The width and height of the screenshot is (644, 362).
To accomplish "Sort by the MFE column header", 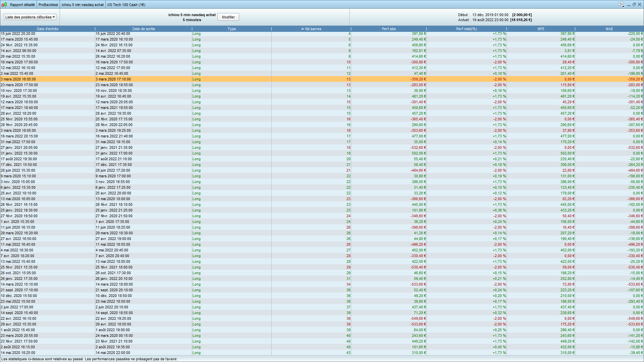I will tap(541, 29).
